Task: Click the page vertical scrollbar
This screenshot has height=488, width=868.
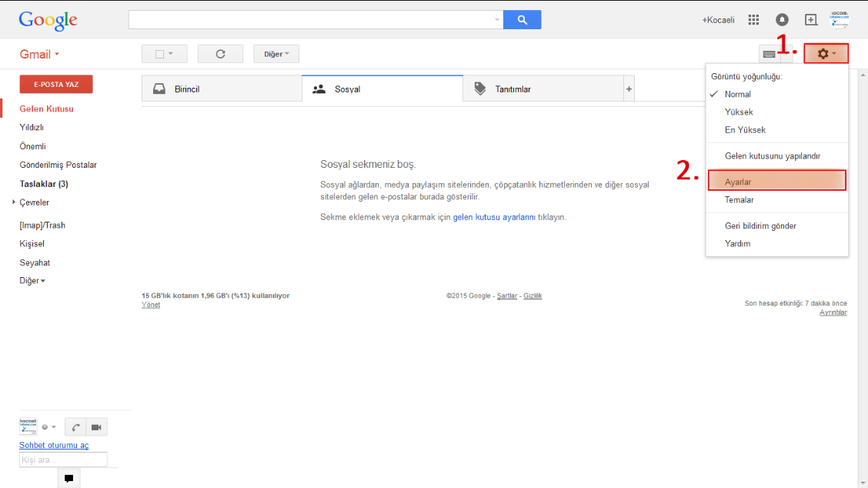Action: pyautogui.click(x=863, y=277)
